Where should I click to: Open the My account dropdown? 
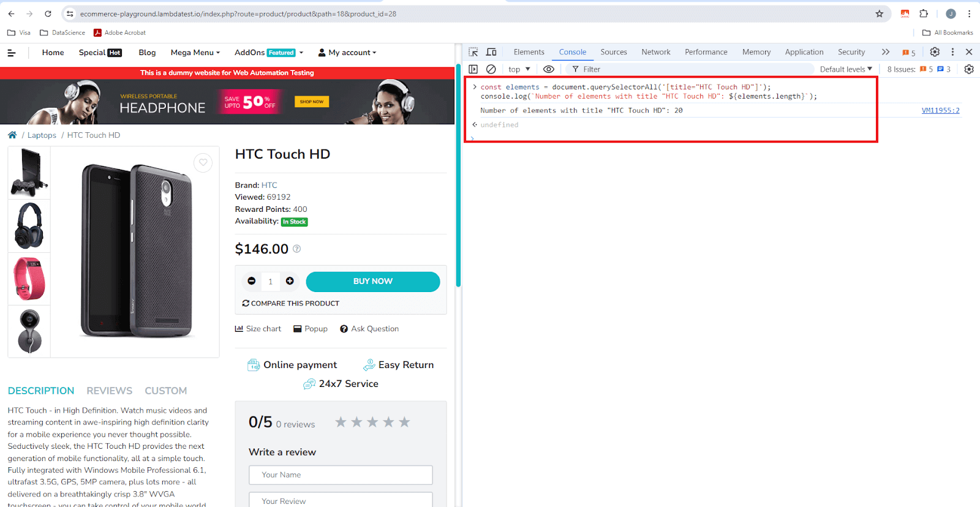tap(347, 53)
